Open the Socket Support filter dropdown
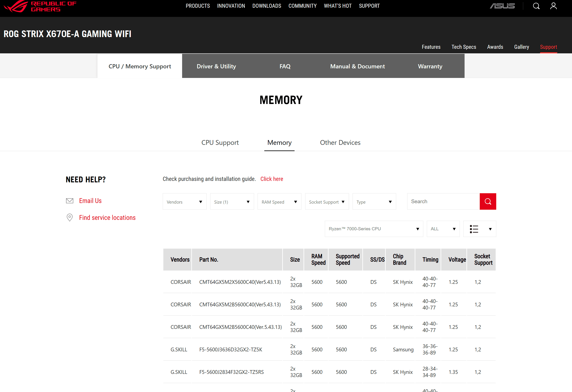This screenshot has width=572, height=392. click(327, 202)
